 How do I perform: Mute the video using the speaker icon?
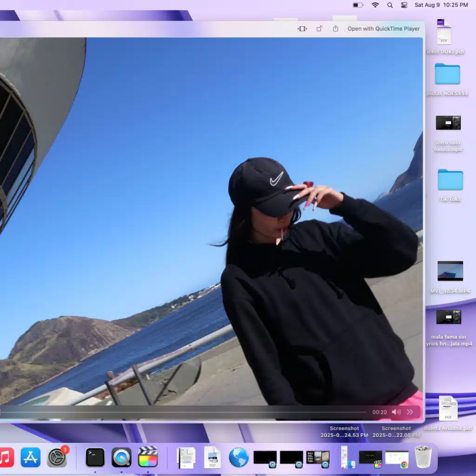click(396, 412)
